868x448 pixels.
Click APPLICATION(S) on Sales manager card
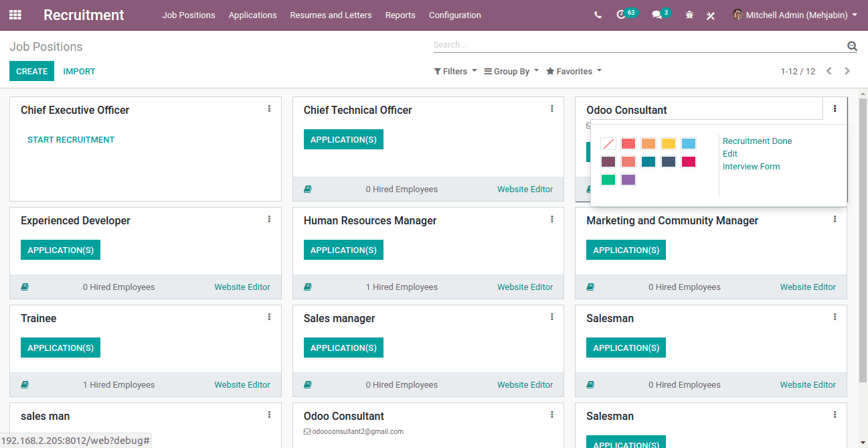coord(343,348)
